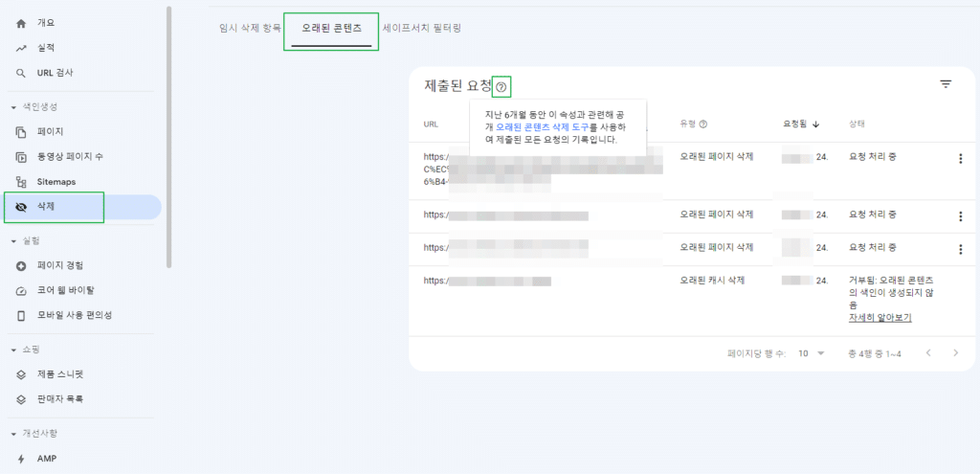Click the 동영상 페이지 수 video icon
The image size is (980, 474).
click(x=21, y=157)
